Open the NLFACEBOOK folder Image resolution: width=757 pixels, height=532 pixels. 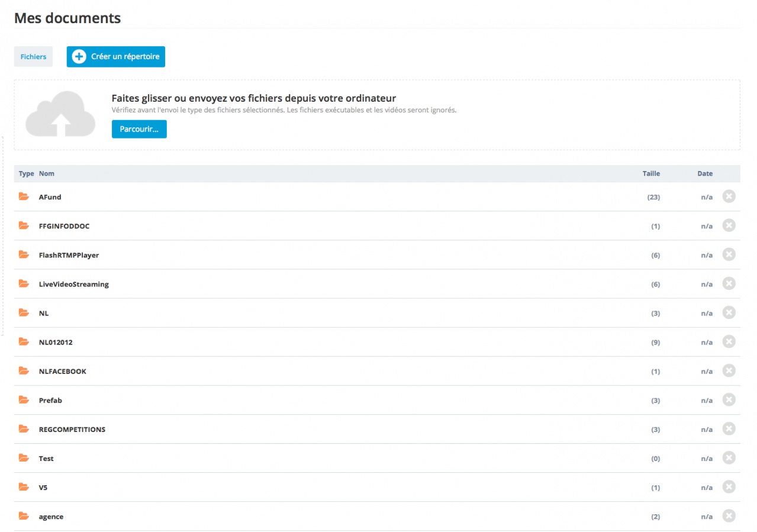click(x=62, y=371)
